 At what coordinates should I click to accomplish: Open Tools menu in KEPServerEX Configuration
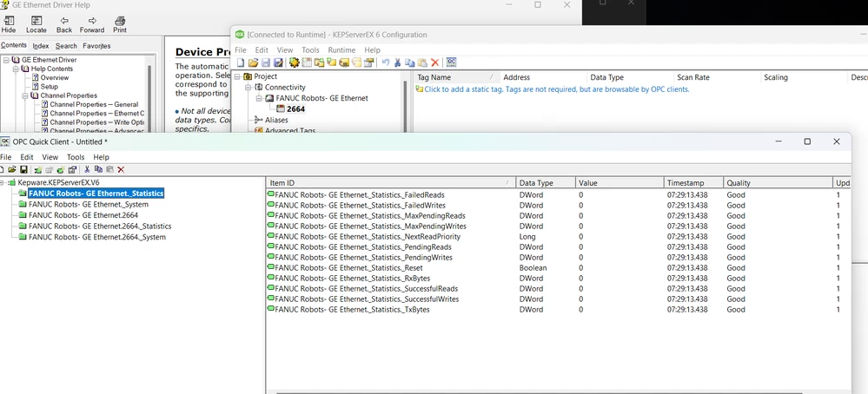pyautogui.click(x=310, y=49)
